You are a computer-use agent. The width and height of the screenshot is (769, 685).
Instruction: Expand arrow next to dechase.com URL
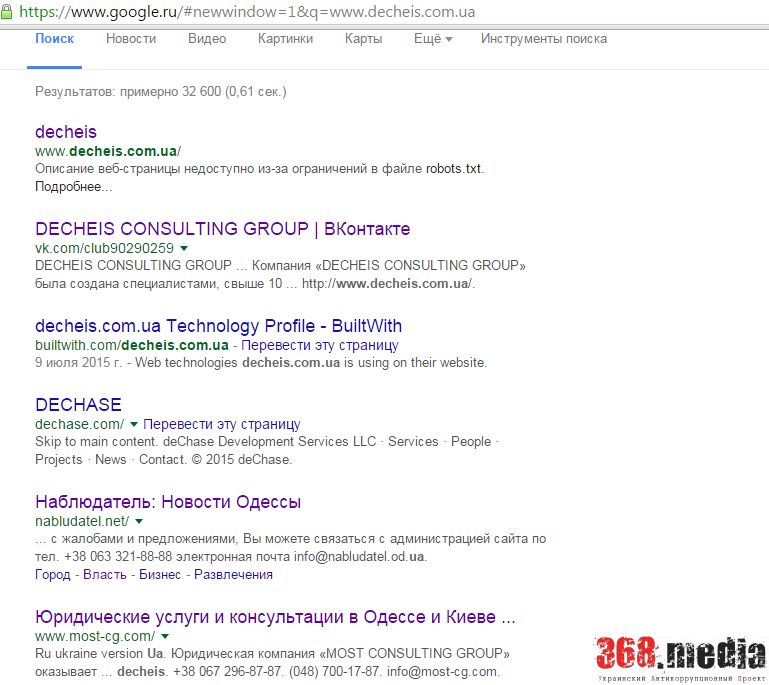(x=134, y=424)
